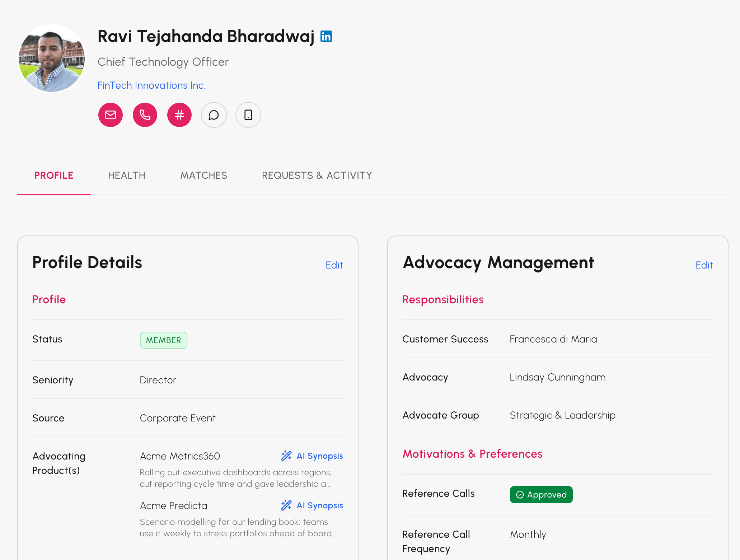Image resolution: width=740 pixels, height=560 pixels.
Task: Edit the Profile Details card
Action: 334,265
